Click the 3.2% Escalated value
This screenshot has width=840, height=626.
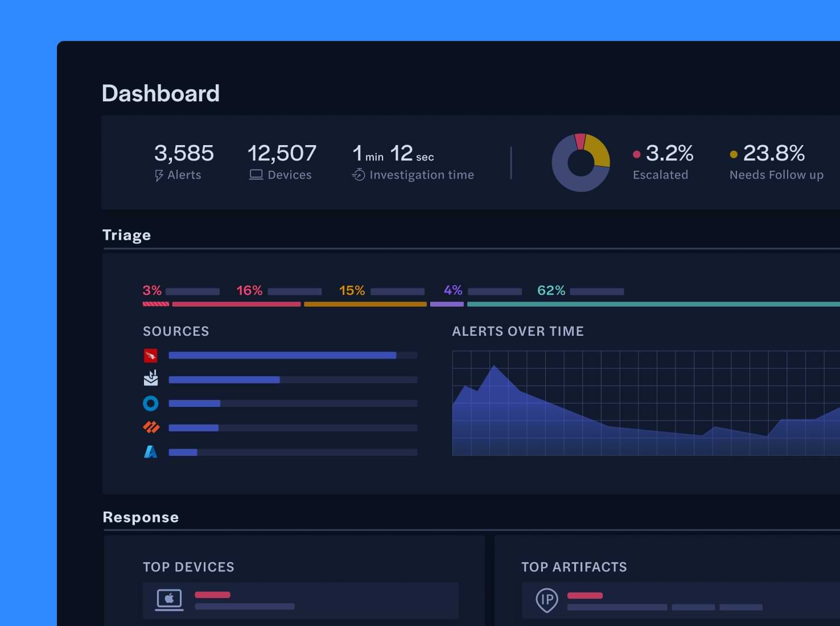tap(669, 153)
